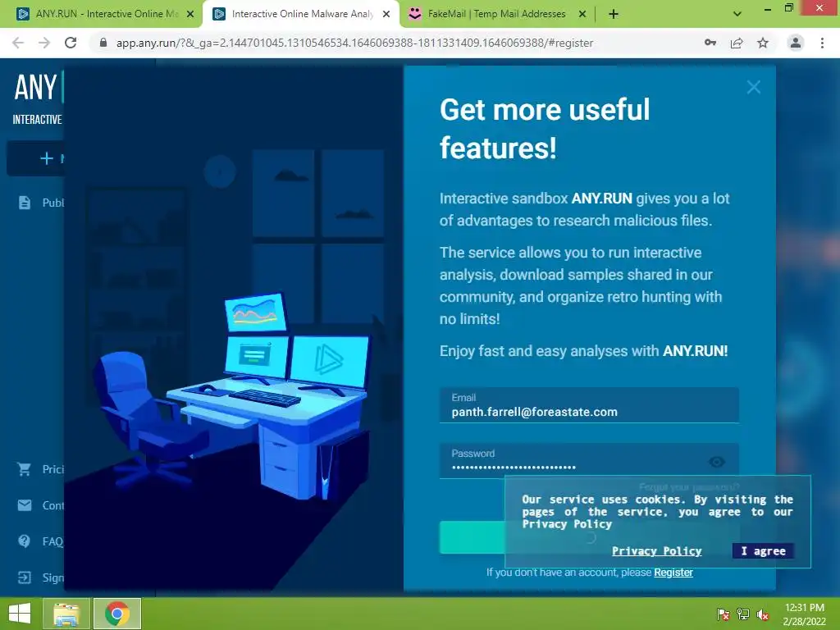Viewport: 840px width, 630px height.
Task: Open the Chrome profile avatar
Action: [796, 43]
